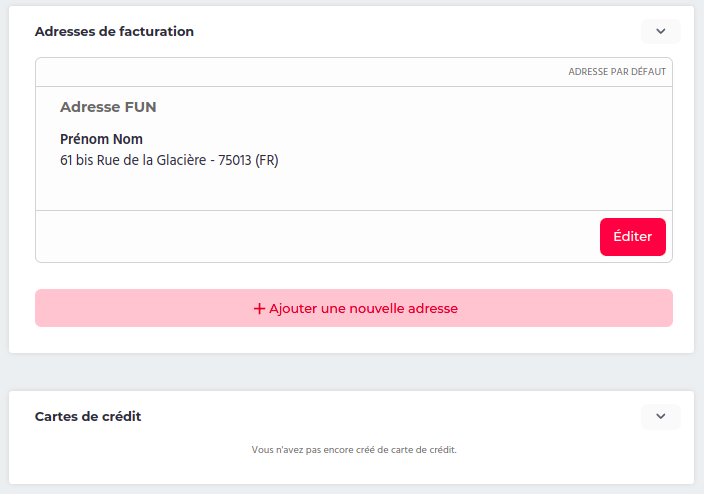Click the word crédit in the Cartes heading
Image resolution: width=704 pixels, height=494 pixels.
(122, 416)
